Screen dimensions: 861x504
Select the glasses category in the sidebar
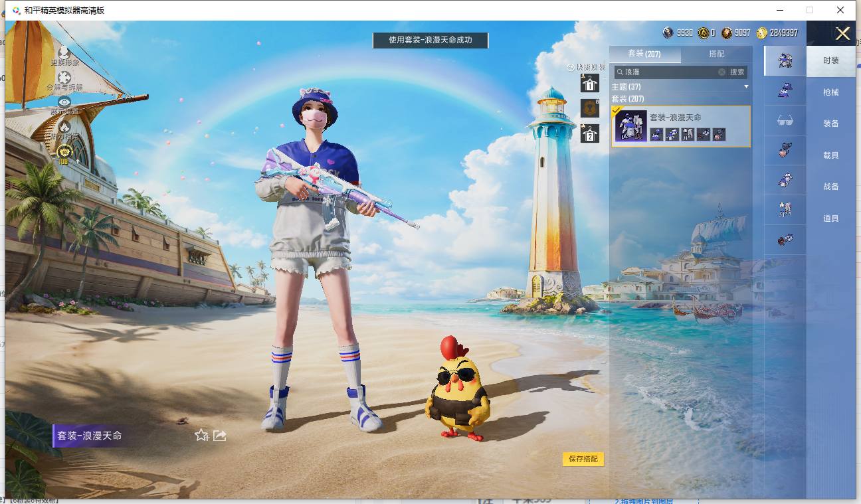pos(785,120)
